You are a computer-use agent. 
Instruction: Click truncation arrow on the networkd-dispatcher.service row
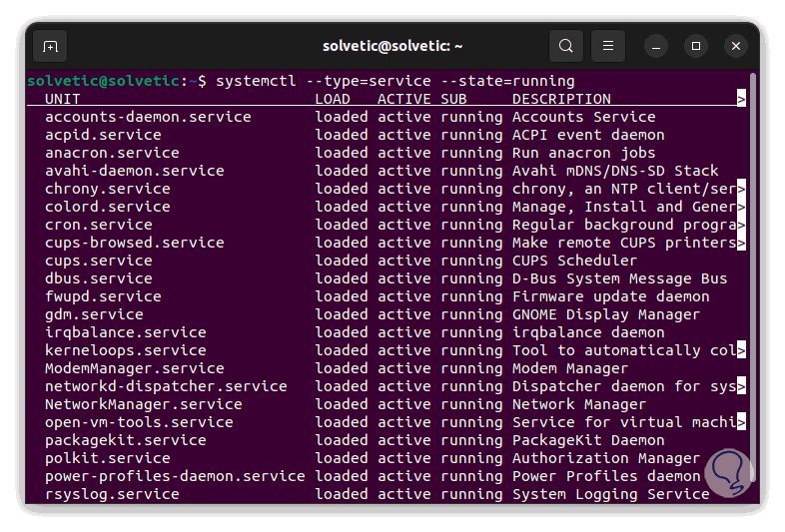point(741,386)
